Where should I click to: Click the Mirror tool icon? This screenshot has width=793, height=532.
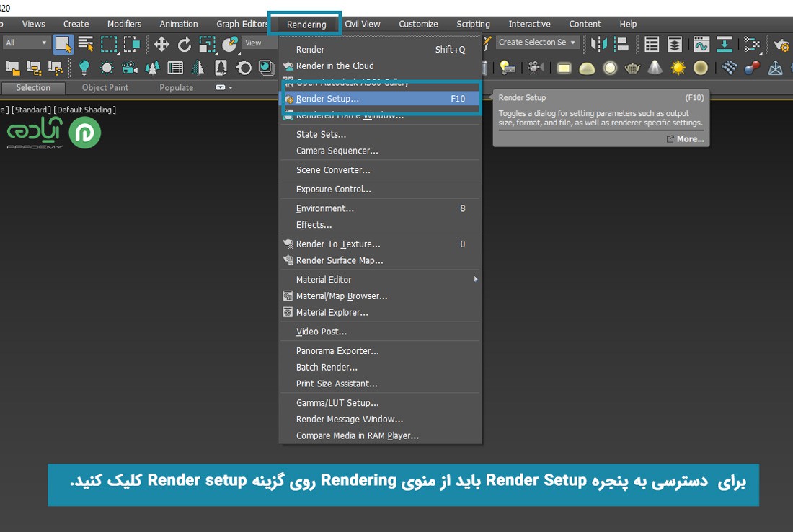click(599, 45)
